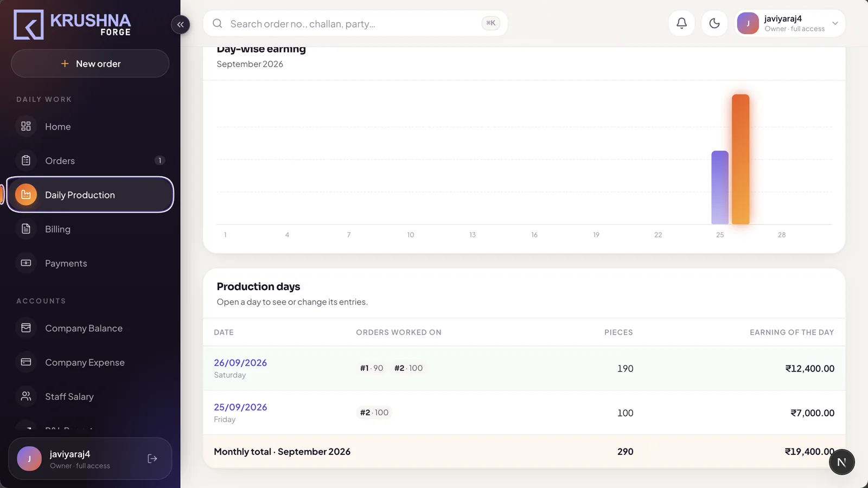Click the Daily Production chart icon

(26, 195)
